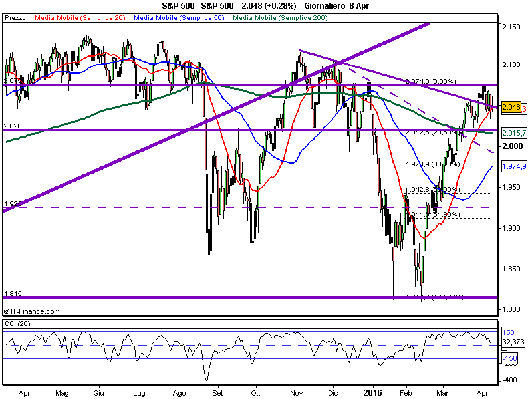Click the 'Lug' month on time axis
This screenshot has width=532, height=399.
click(139, 393)
